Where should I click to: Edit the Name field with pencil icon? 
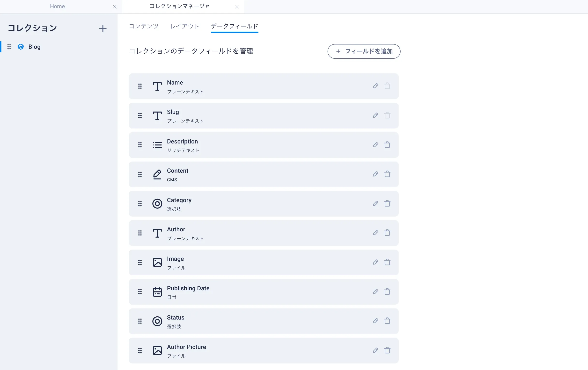[x=375, y=86]
